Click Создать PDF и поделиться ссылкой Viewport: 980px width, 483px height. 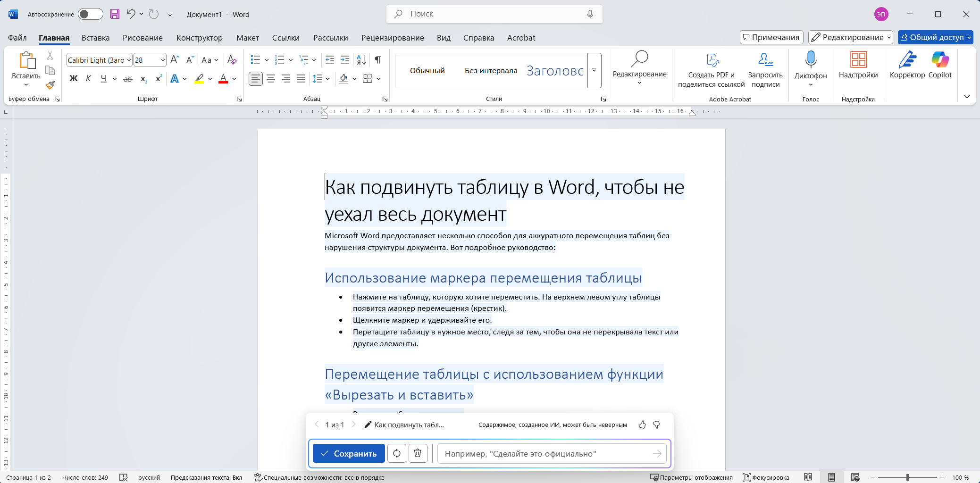pyautogui.click(x=712, y=70)
